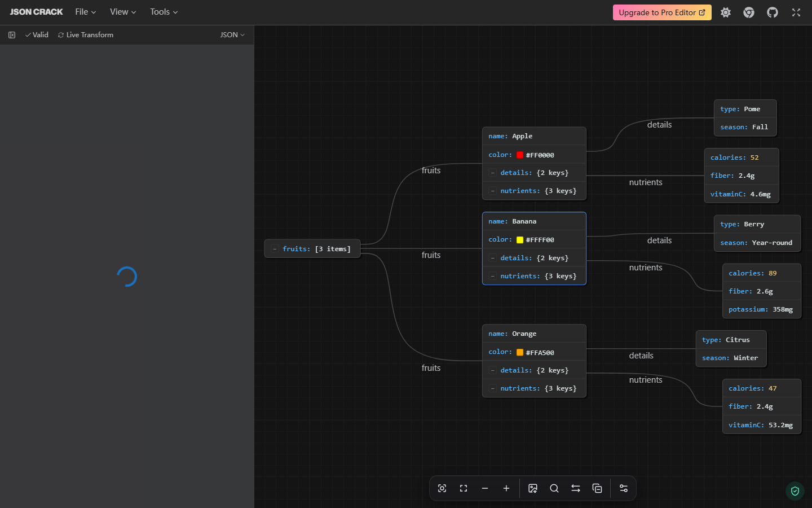Click the type: Pome row

click(745, 109)
